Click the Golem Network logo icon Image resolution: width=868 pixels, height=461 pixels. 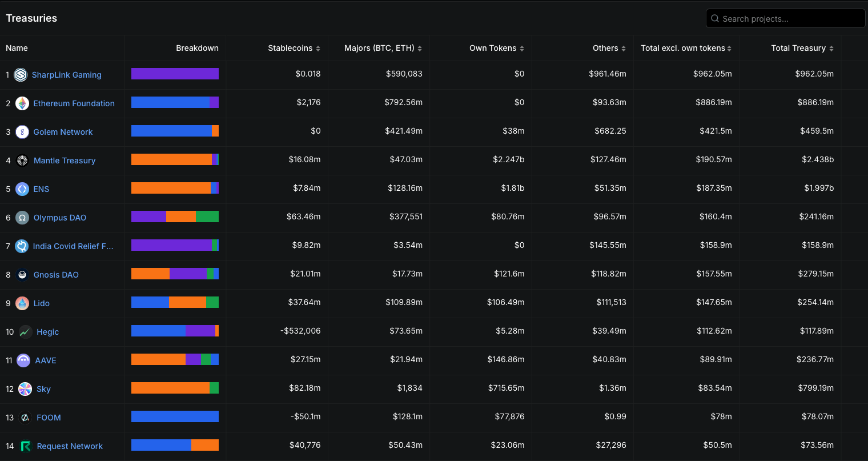pos(22,132)
